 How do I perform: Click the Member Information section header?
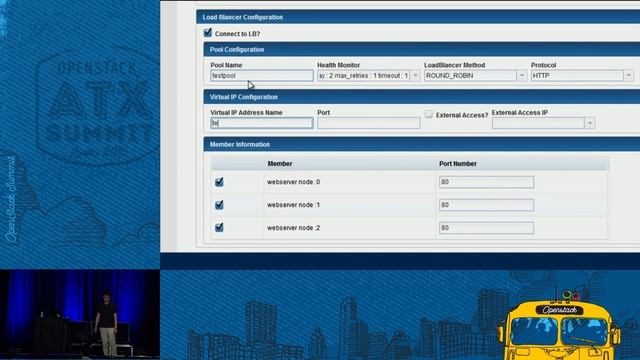422,144
